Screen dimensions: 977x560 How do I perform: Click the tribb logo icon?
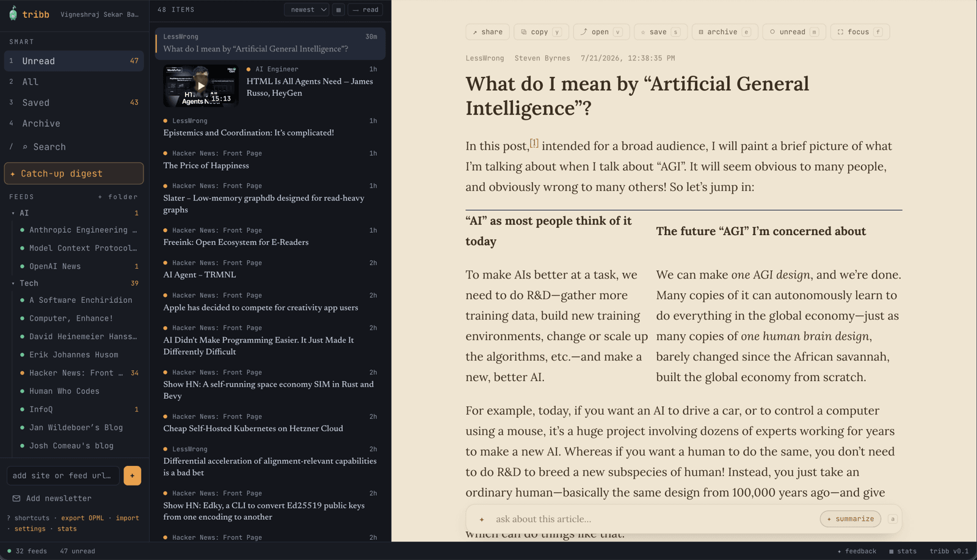coord(13,13)
